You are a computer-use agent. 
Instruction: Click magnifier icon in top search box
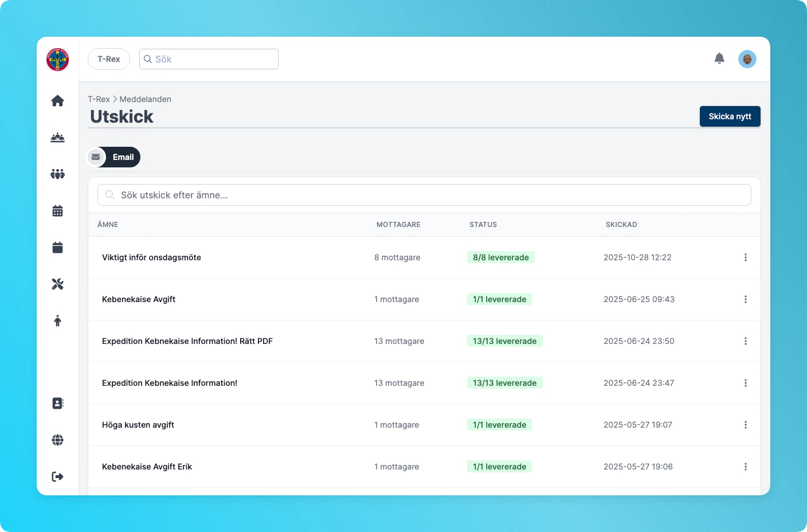(148, 59)
